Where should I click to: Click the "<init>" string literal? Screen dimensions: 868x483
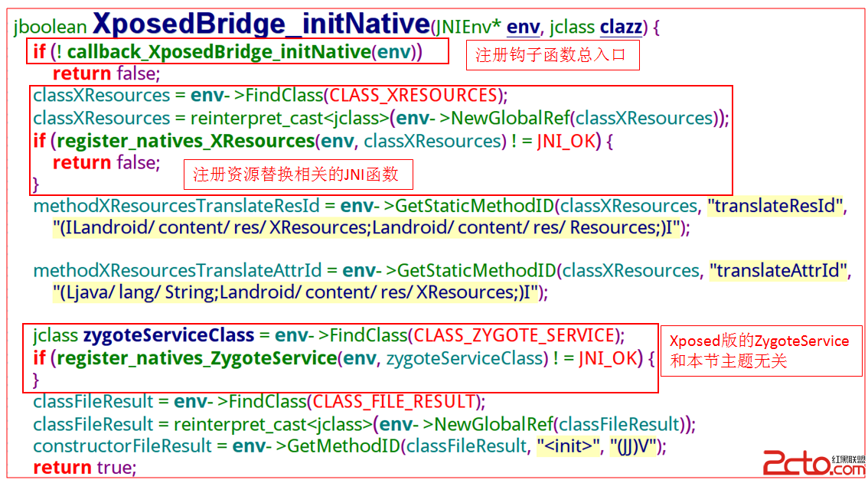[x=569, y=446]
